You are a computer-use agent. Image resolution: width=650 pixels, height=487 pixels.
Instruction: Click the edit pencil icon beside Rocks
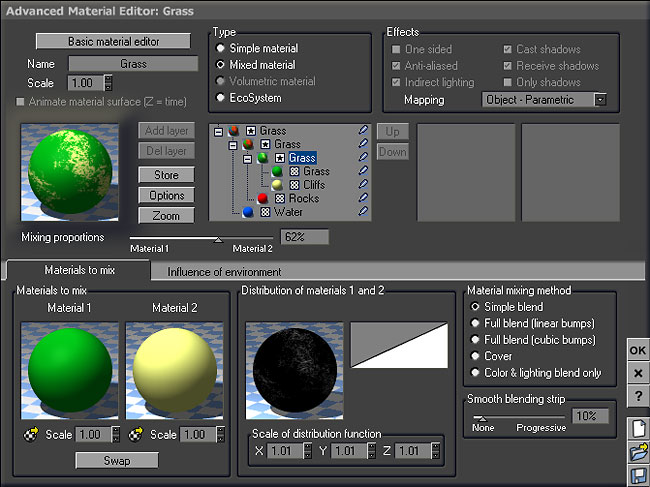[x=363, y=199]
